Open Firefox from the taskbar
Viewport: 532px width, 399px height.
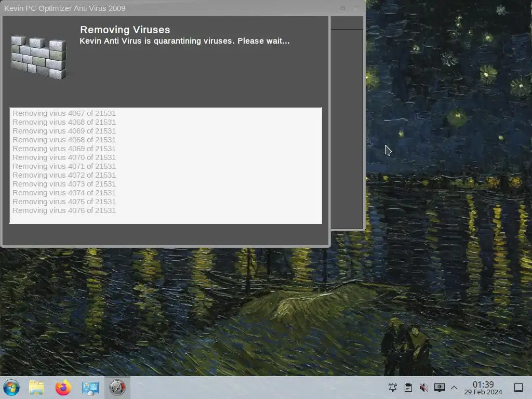point(63,388)
